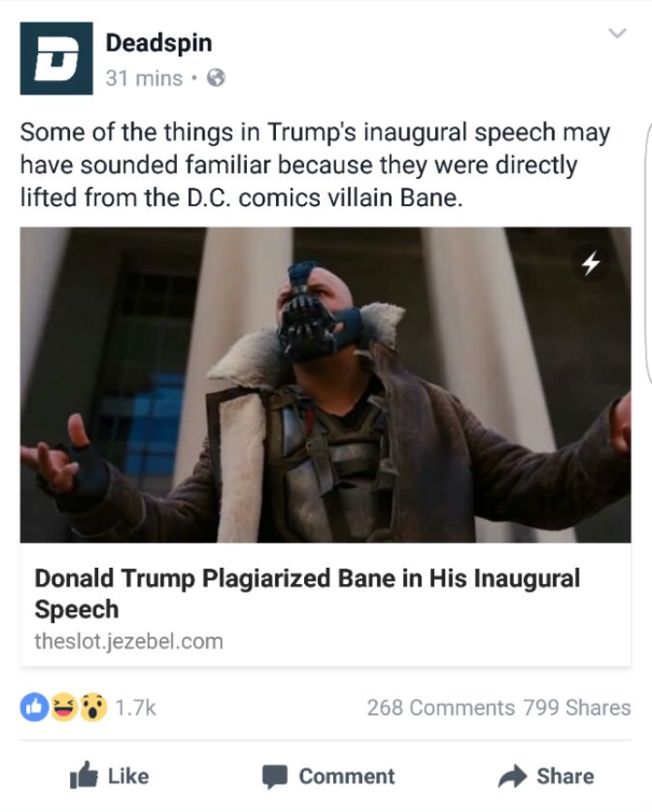Image resolution: width=652 pixels, height=812 pixels.
Task: Tap the Comment button label
Action: pos(347,777)
